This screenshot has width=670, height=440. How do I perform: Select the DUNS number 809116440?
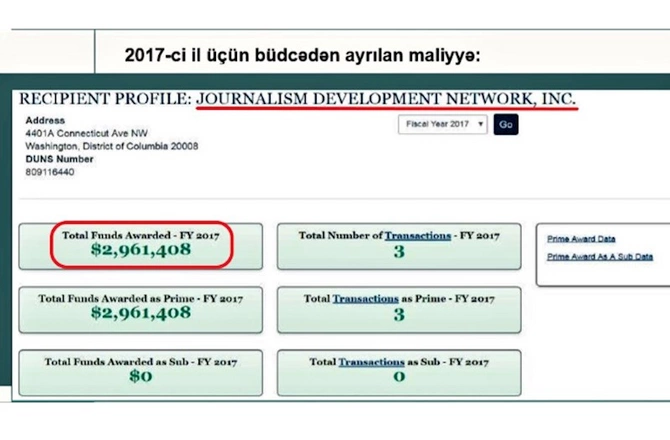click(50, 172)
